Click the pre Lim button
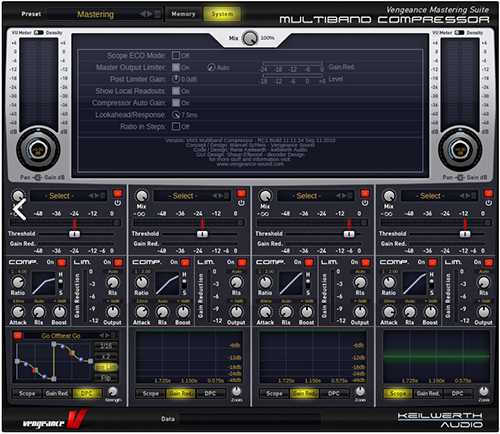Viewport: 500px width, 434px height. click(x=106, y=367)
